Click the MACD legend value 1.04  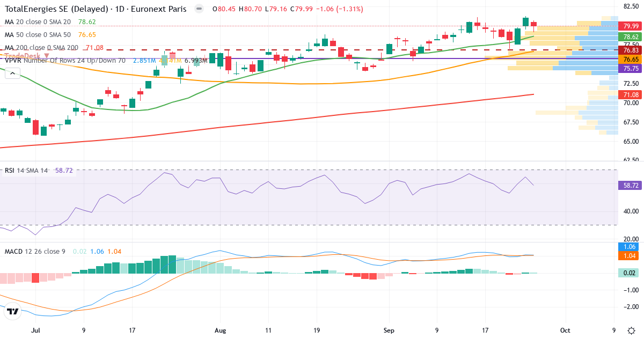(114, 251)
